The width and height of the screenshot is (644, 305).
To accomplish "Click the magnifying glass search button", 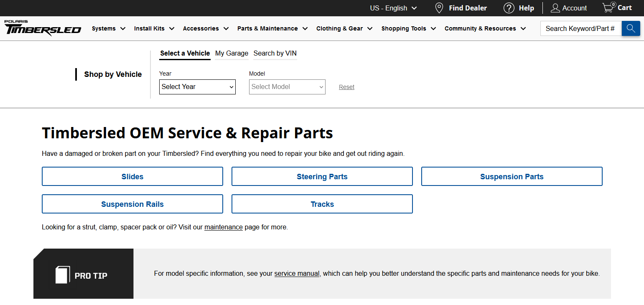I will 631,28.
